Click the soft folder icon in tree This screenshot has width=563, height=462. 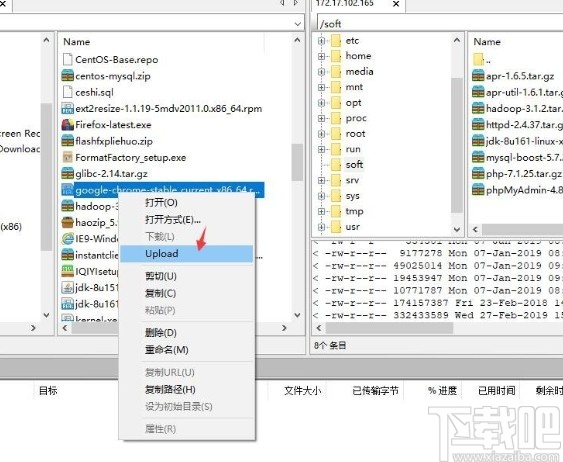pos(336,164)
